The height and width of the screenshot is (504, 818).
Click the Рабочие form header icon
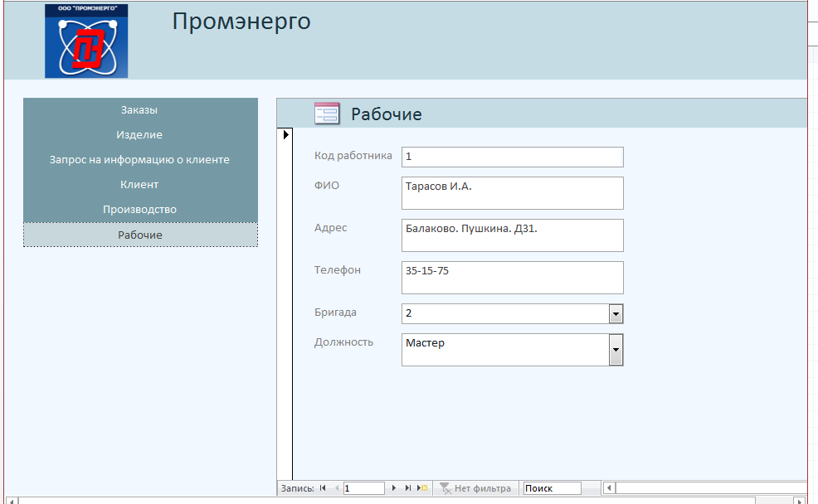327,114
